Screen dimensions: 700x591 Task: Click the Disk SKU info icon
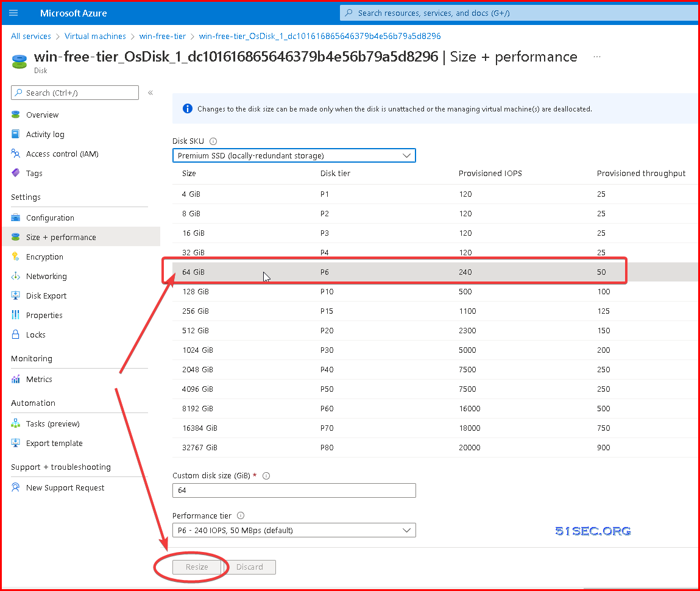coord(213,141)
